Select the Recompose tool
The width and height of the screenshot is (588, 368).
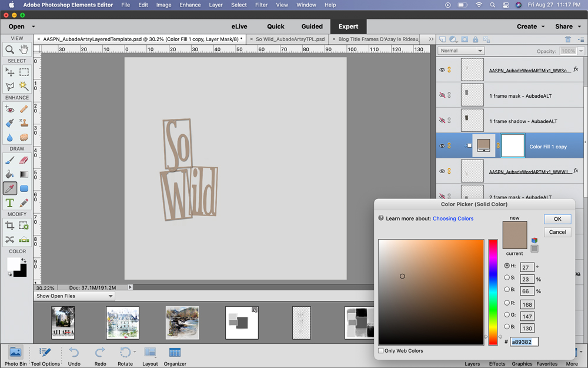click(24, 226)
